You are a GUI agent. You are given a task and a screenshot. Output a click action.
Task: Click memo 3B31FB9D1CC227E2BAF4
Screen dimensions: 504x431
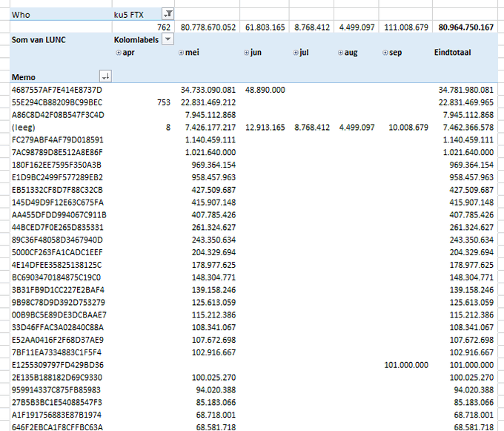tap(58, 290)
